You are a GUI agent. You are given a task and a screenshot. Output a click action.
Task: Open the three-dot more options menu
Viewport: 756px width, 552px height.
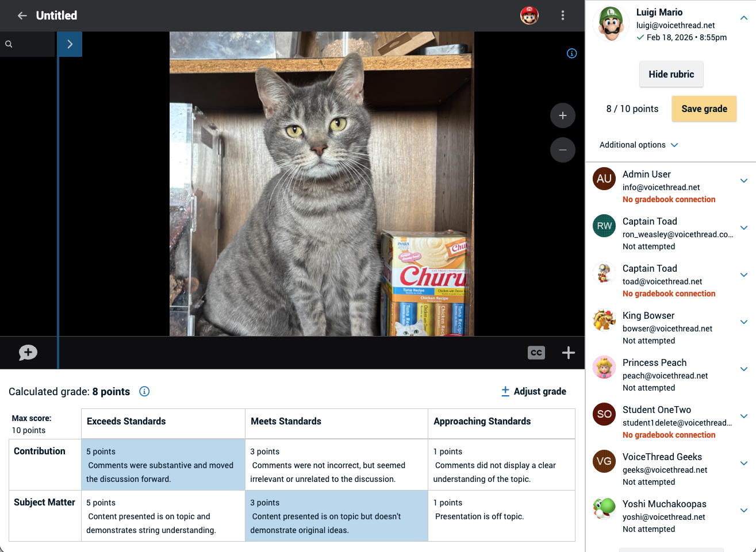click(x=562, y=16)
